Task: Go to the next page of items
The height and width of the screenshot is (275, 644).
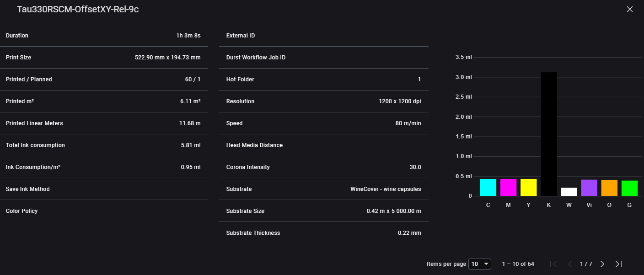Action: pos(602,264)
